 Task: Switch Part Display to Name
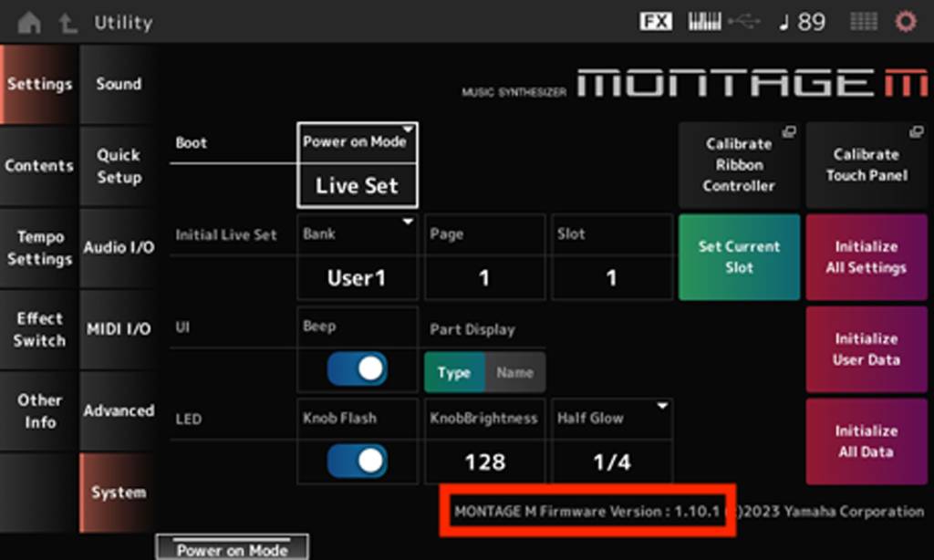(x=514, y=372)
